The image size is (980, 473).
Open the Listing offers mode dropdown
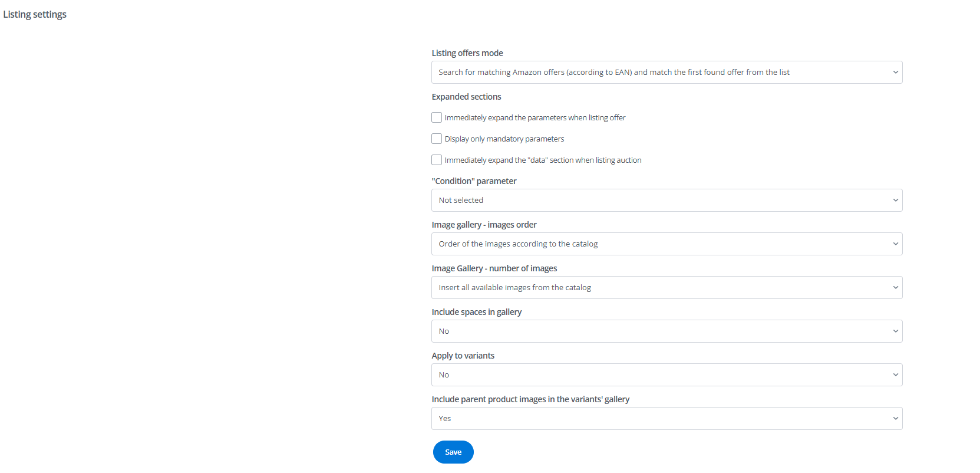[x=666, y=73]
